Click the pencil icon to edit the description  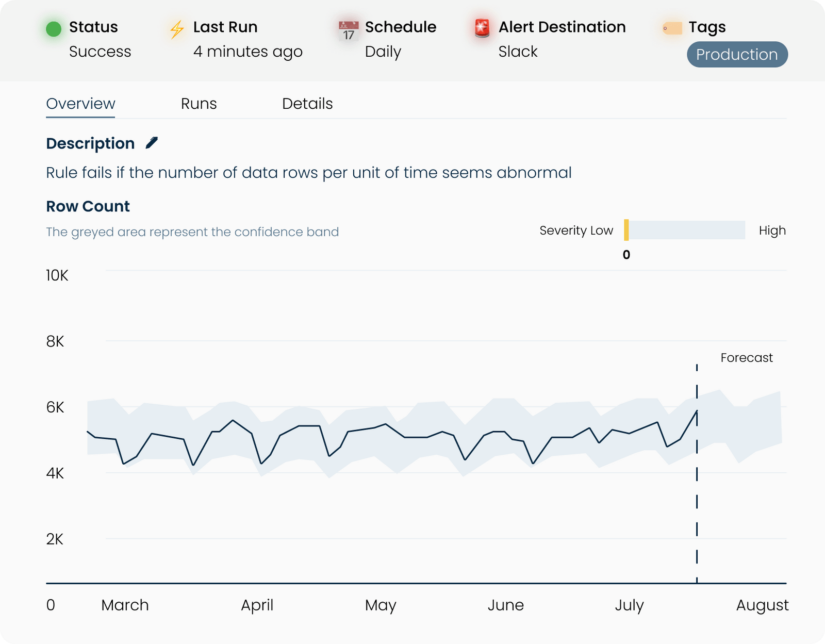tap(151, 143)
